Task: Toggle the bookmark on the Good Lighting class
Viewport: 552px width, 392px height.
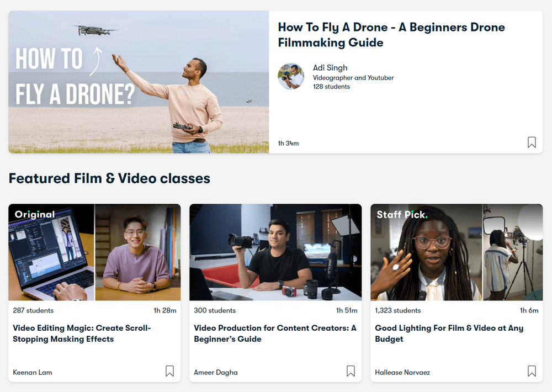Action: (532, 371)
